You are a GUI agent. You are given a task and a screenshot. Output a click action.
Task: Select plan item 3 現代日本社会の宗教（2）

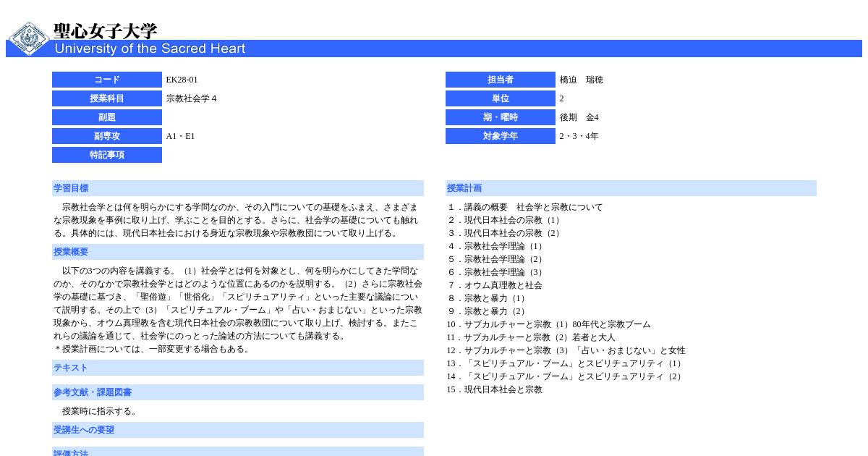[x=505, y=233]
